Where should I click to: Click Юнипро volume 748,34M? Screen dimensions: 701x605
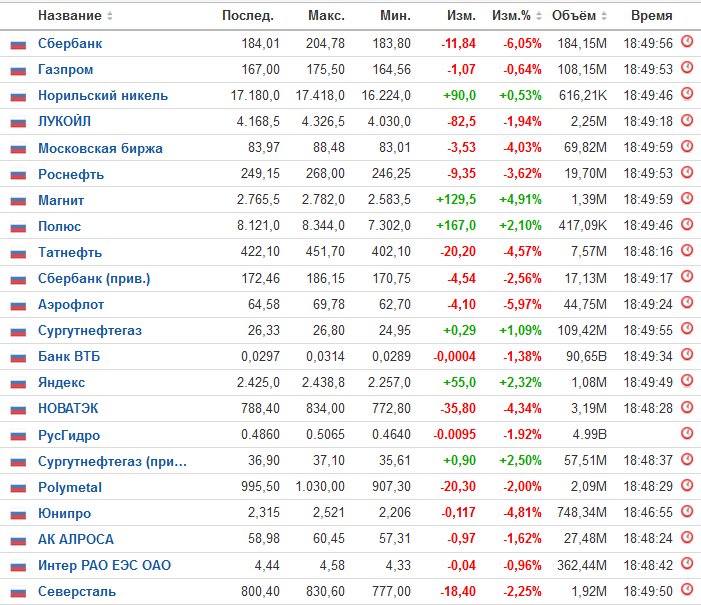tap(582, 512)
